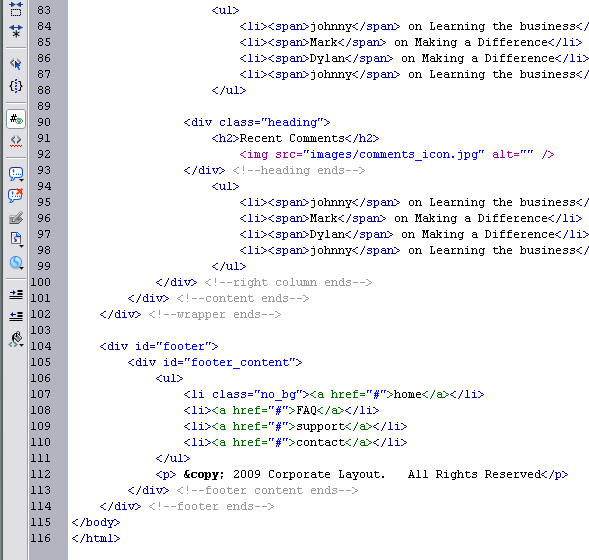Click the closing ul tag on line 111
This screenshot has height=560, width=589.
coord(173,458)
